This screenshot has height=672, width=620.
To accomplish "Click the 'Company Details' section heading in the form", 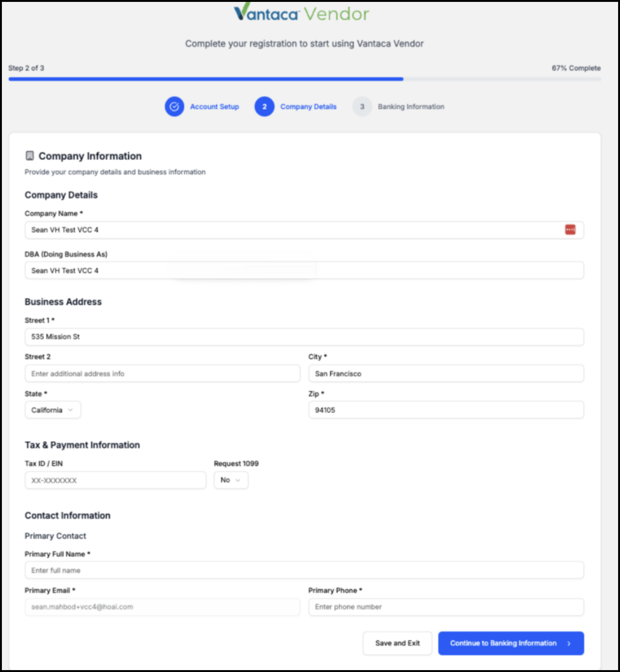I will click(x=61, y=195).
